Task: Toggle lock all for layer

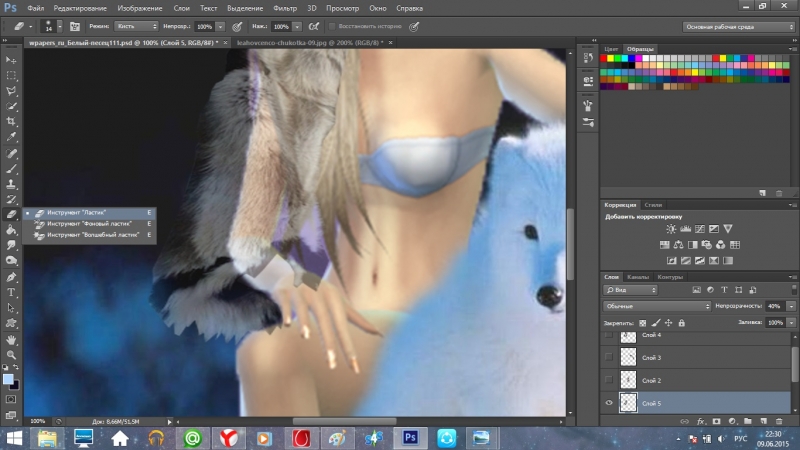Action: 682,323
